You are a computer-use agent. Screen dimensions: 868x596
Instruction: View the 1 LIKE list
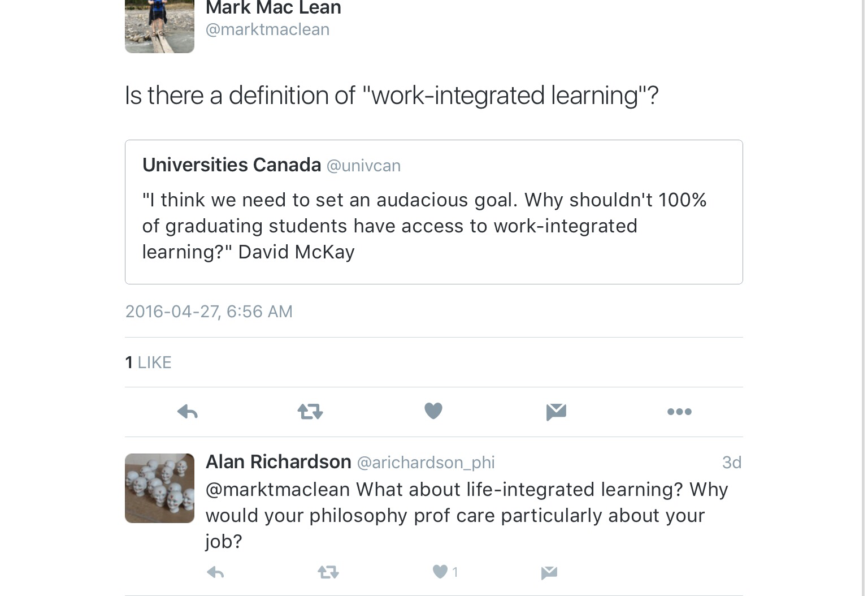(148, 362)
